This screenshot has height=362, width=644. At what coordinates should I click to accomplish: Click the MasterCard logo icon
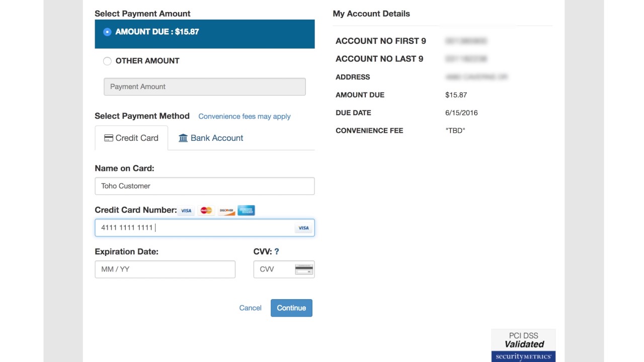[x=206, y=211]
